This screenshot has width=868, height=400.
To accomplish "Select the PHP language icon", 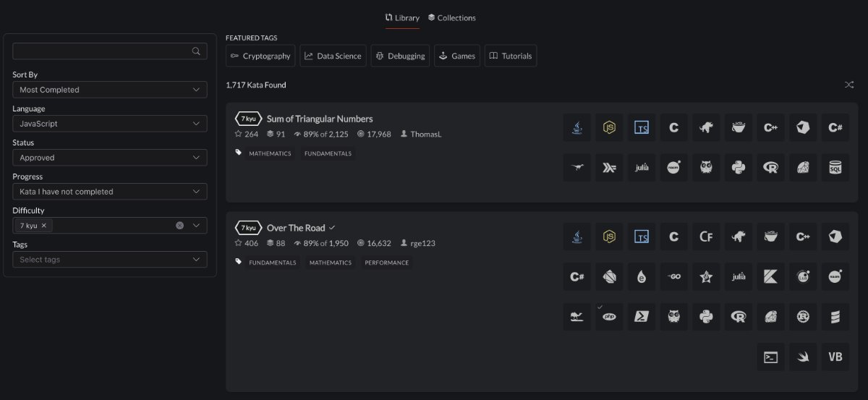I will [609, 316].
